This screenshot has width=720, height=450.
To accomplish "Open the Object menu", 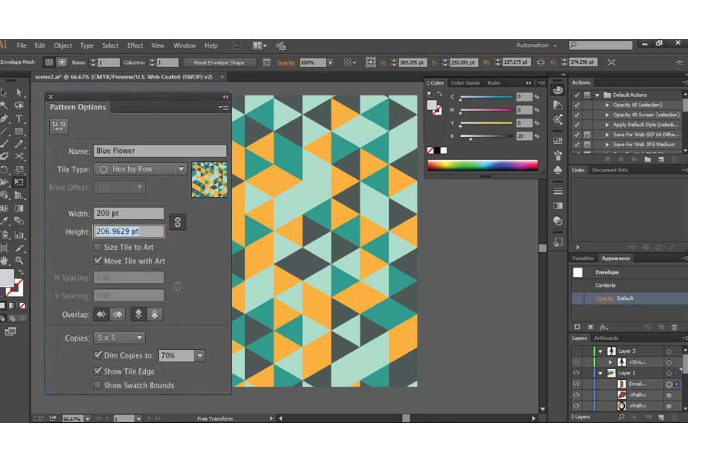I will click(x=62, y=45).
